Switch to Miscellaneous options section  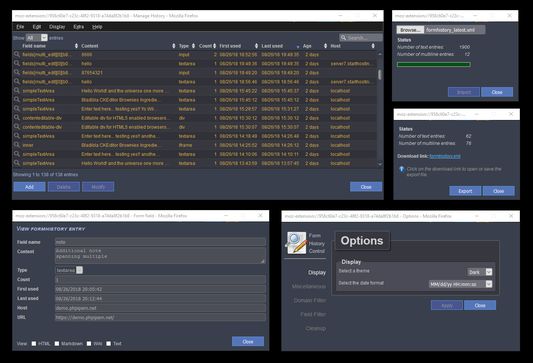click(309, 287)
